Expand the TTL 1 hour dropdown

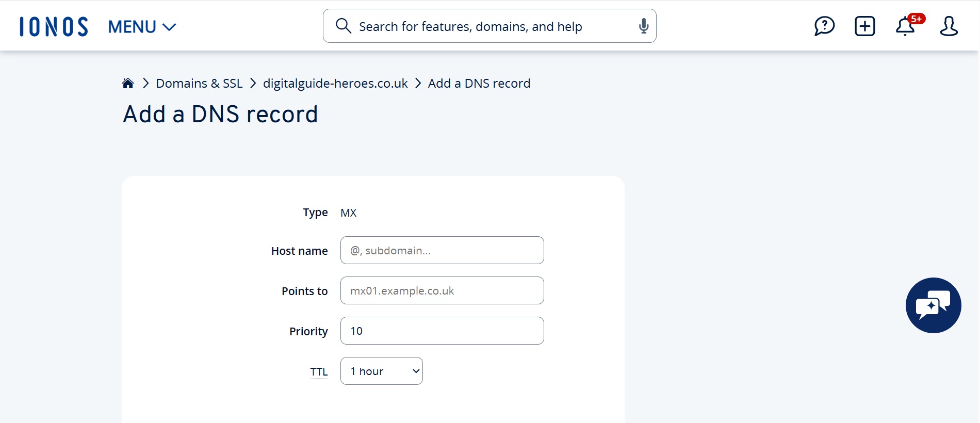pos(382,371)
